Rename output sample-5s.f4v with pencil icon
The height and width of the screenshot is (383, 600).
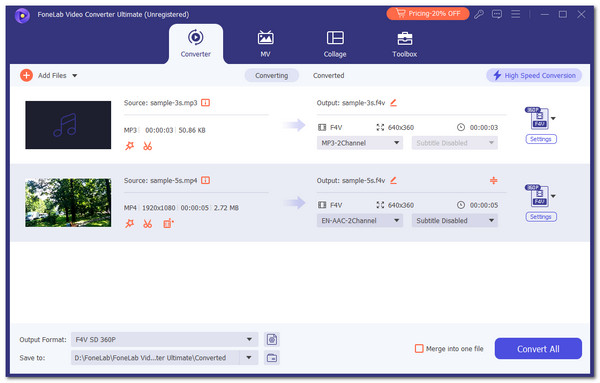[393, 180]
